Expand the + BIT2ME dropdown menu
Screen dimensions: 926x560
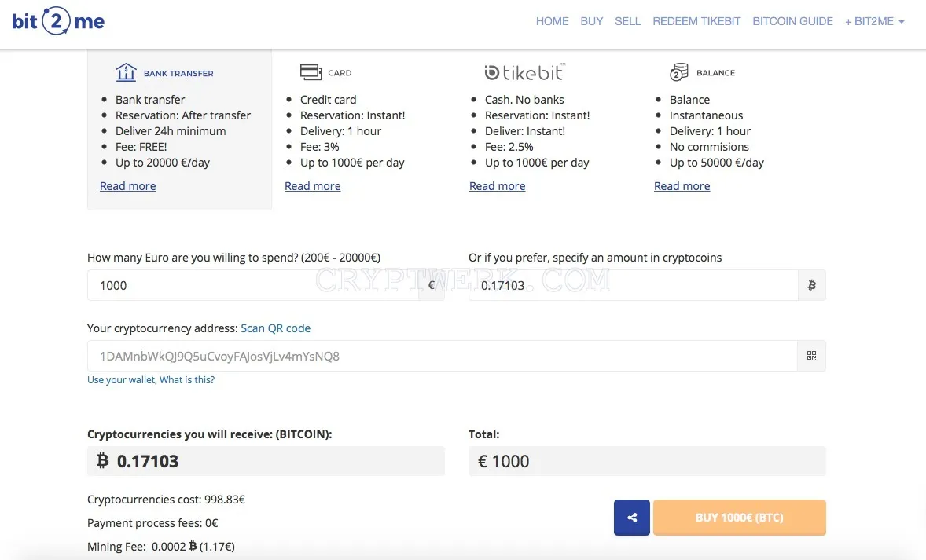[875, 21]
